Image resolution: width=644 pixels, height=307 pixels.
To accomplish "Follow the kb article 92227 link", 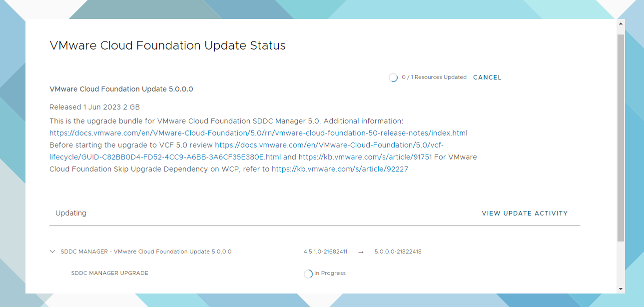I will click(340, 169).
